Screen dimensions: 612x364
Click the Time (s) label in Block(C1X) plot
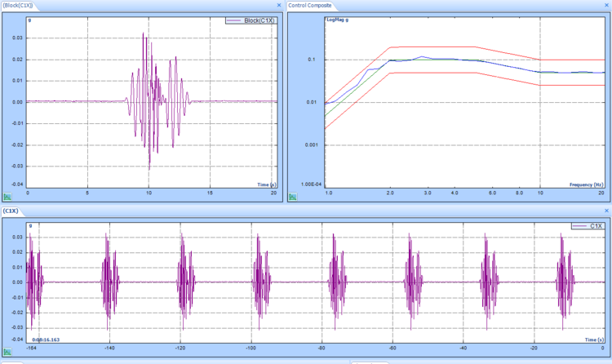point(266,184)
